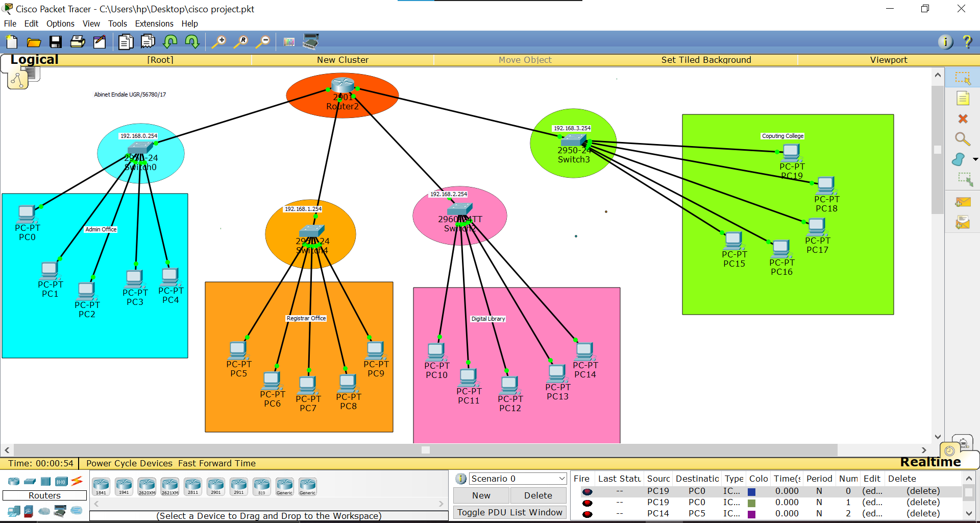This screenshot has width=980, height=523.
Task: Open the Tools menu
Action: 117,23
